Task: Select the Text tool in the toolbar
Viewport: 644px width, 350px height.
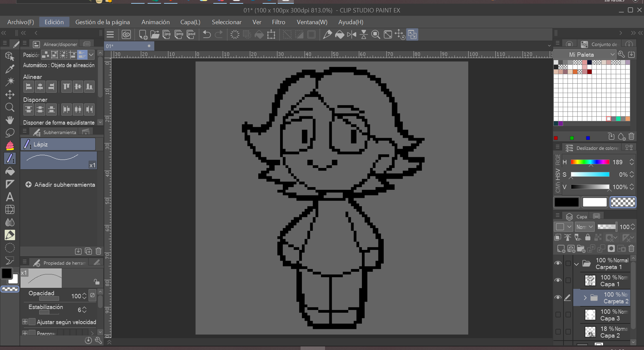Action: (10, 197)
